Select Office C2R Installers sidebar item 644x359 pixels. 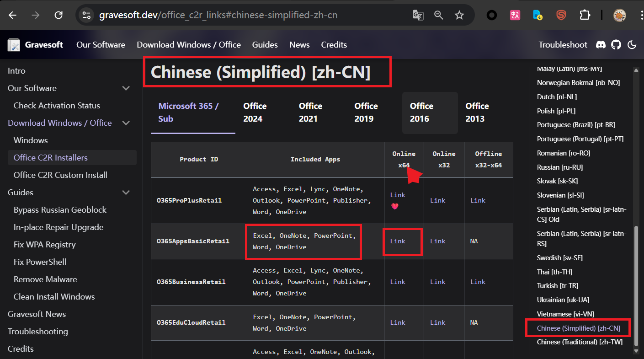(72, 158)
